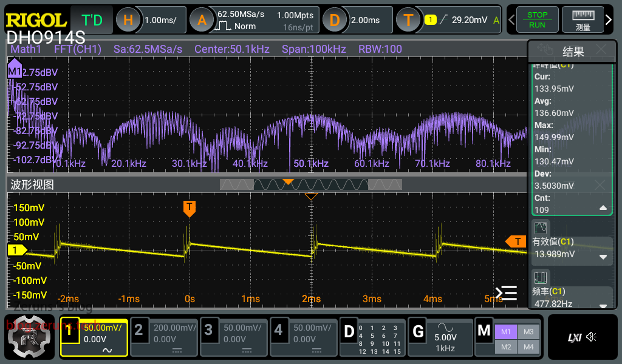This screenshot has height=364, width=622.
Task: Click the waveform position navigation bar
Action: point(310,184)
